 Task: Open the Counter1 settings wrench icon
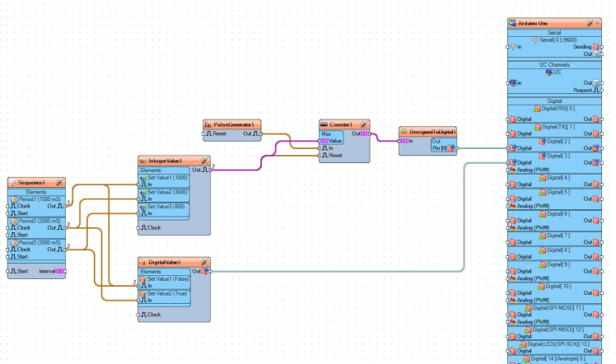coord(364,124)
